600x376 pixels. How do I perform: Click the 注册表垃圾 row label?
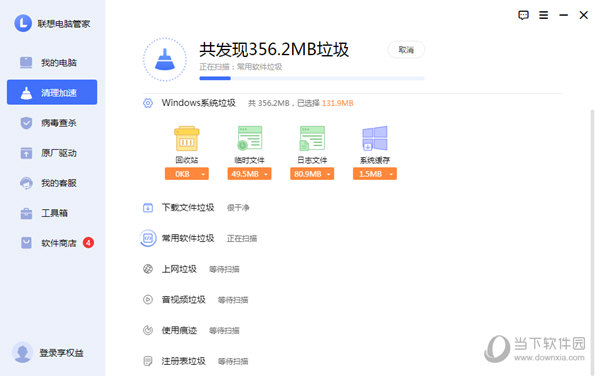click(x=184, y=361)
